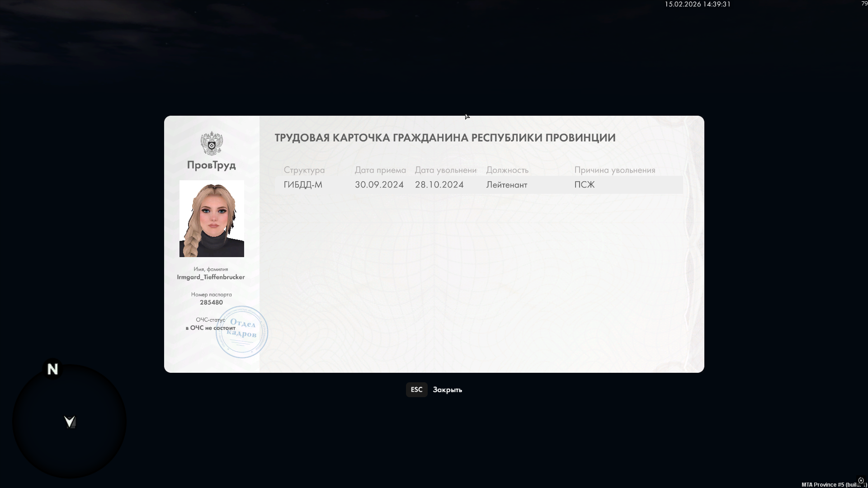Select the ГИБДД-М structure cell
Screen dimensions: 868x488
303,185
